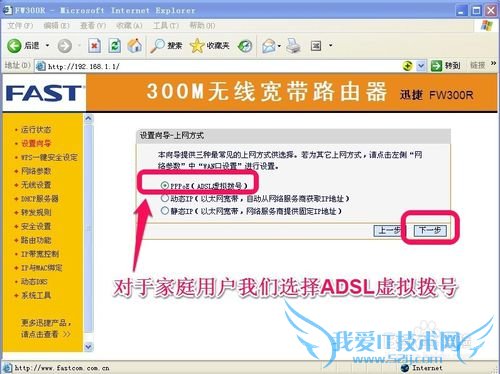This screenshot has width=500, height=374.
Task: Open Search with magnifier icon
Action: click(157, 46)
